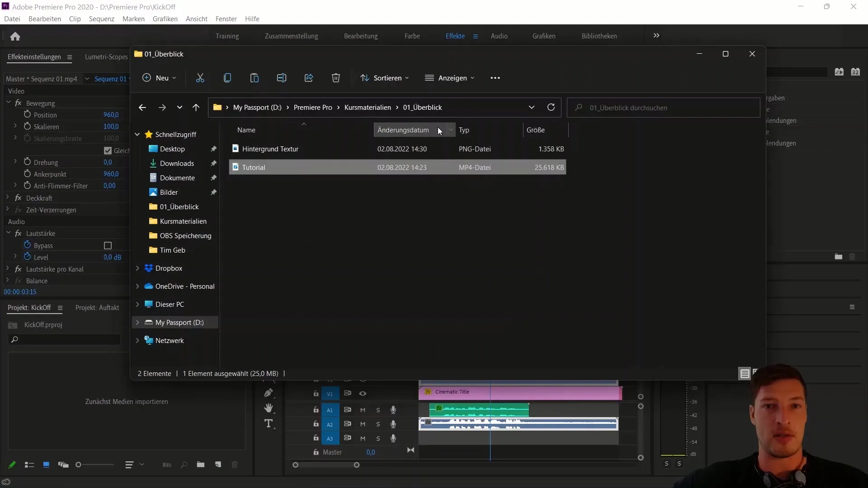Go to the Premiere Pro Home screen icon
Image resolution: width=868 pixels, height=488 pixels.
click(x=15, y=36)
